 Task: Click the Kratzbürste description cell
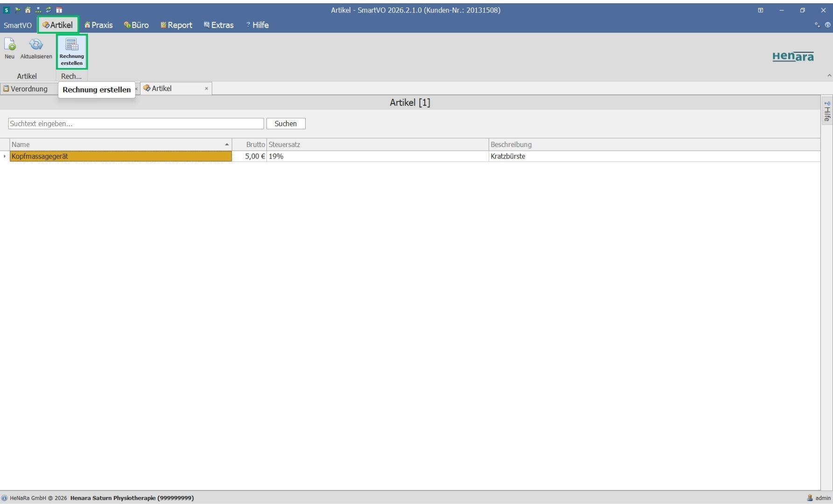654,156
